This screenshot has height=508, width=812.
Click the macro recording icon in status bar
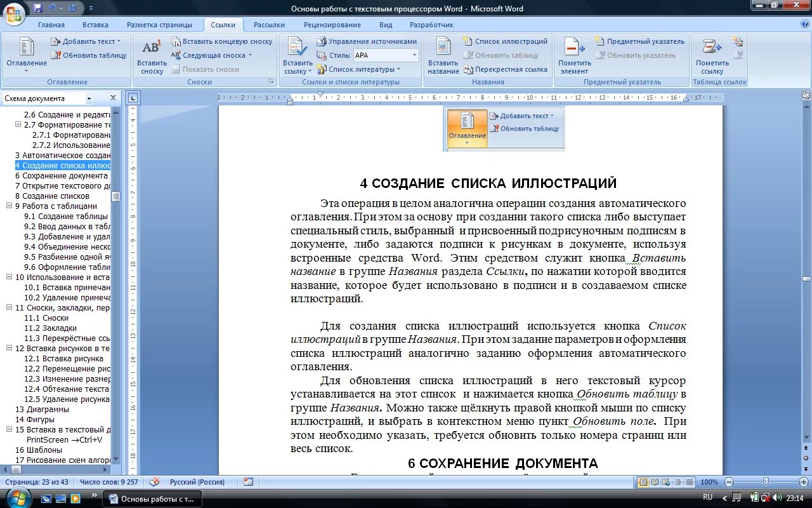248,482
